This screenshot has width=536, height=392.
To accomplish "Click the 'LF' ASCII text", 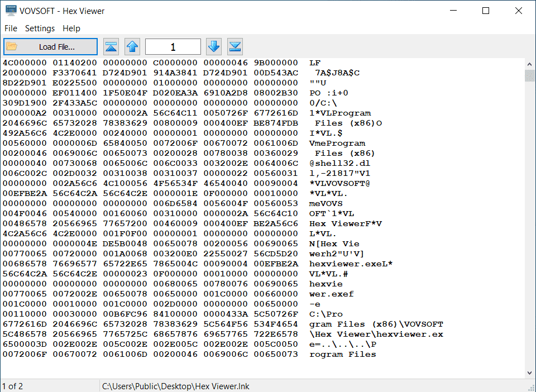I will tap(315, 63).
